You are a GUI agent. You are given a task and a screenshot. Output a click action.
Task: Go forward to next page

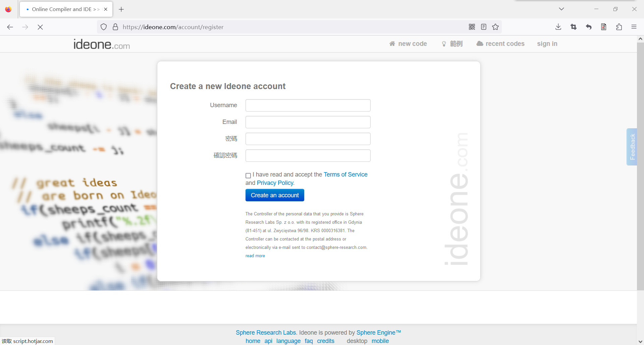25,27
